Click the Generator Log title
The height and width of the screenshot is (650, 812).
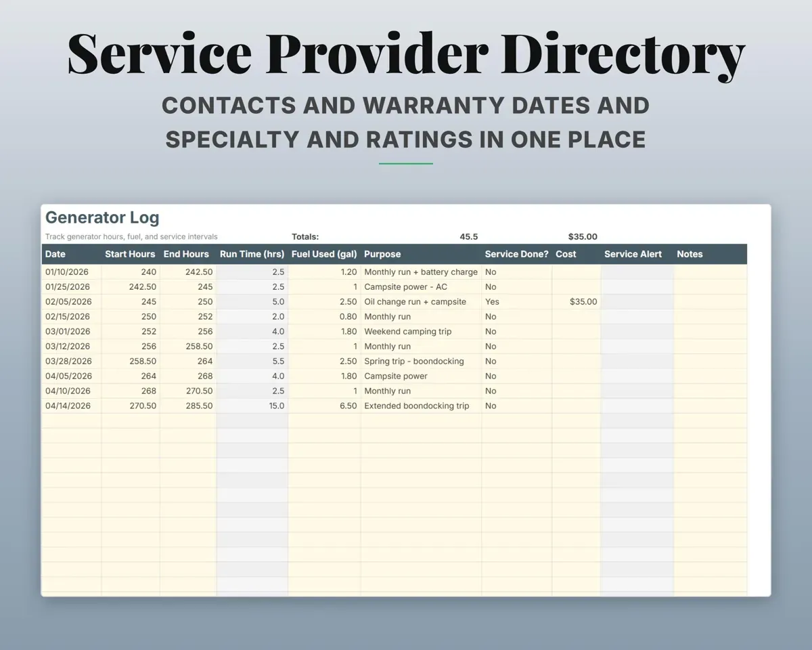[102, 218]
